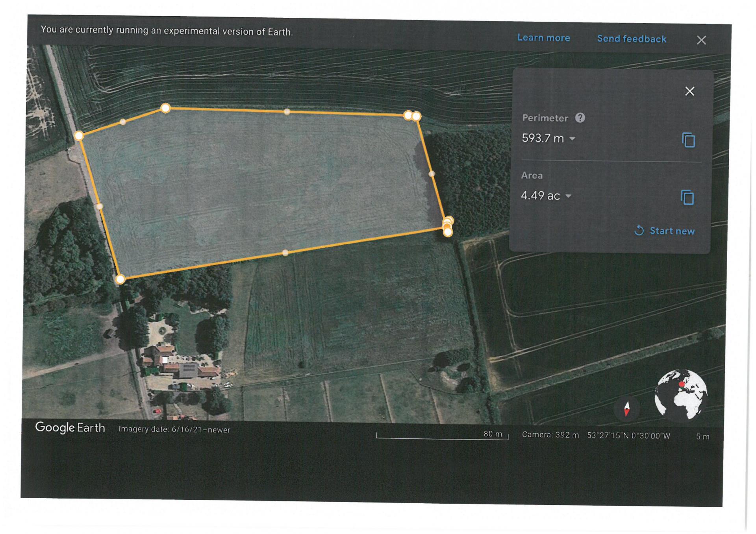Click the compass north indicator
756x534 pixels.
(626, 408)
